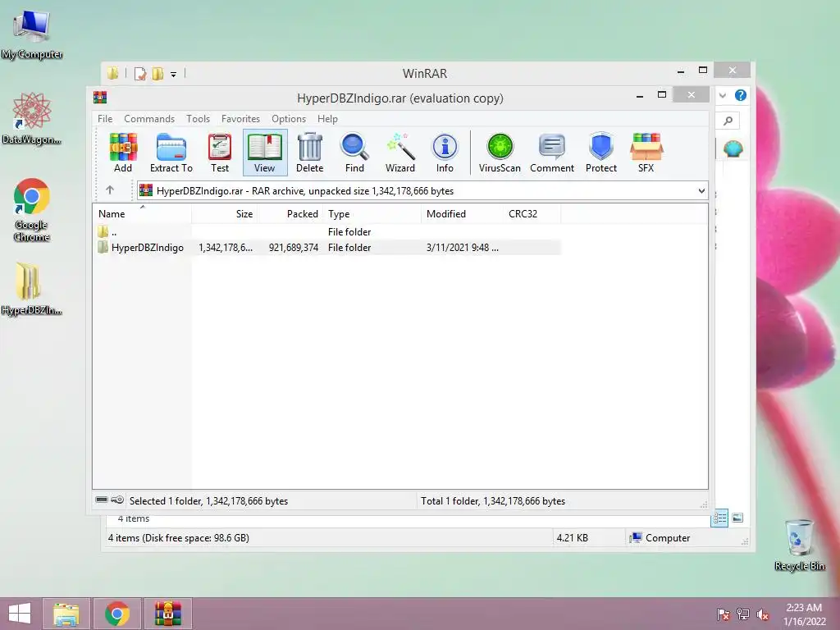
Task: Open Action Center flag tray icon
Action: pos(724,614)
